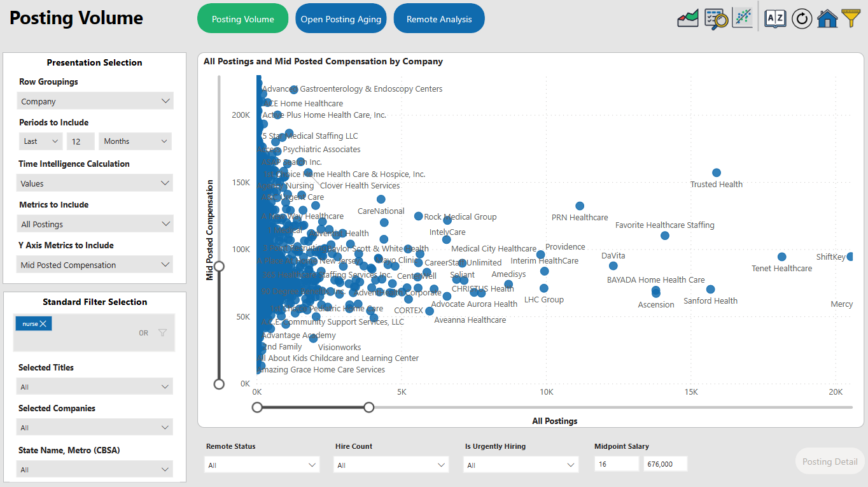Open the posting list search icon
Screen dimensions: 868x487
[715, 18]
